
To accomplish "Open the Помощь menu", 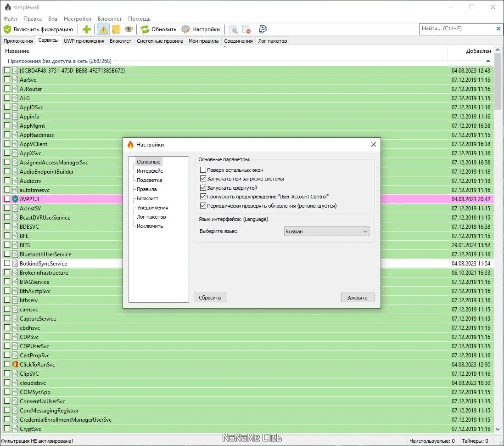I will 139,19.
